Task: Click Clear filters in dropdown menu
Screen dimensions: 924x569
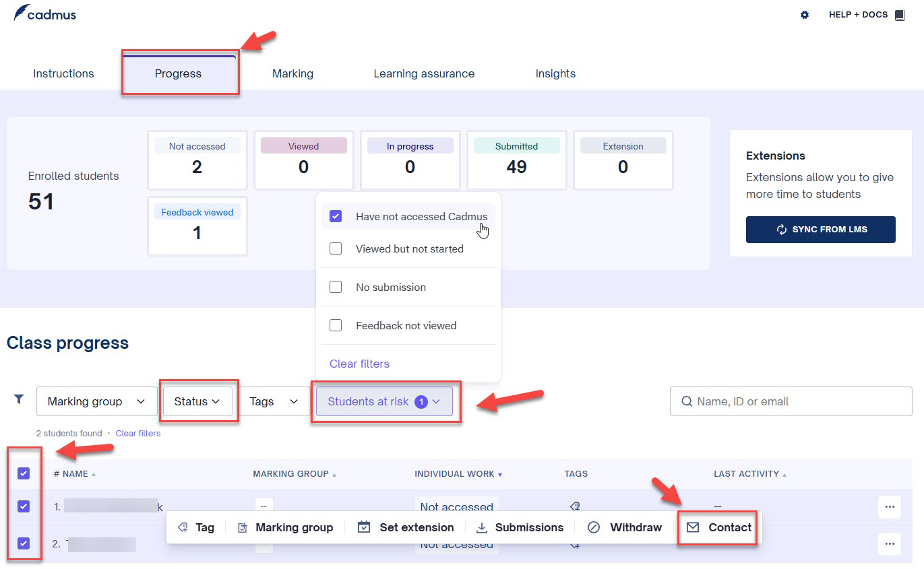Action: click(x=359, y=364)
